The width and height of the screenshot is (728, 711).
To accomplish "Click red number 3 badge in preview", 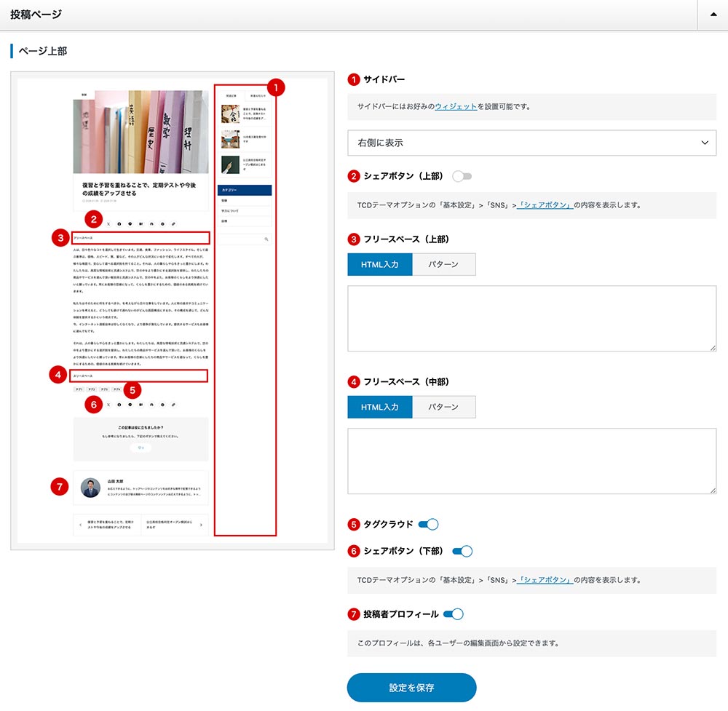I will coord(60,237).
